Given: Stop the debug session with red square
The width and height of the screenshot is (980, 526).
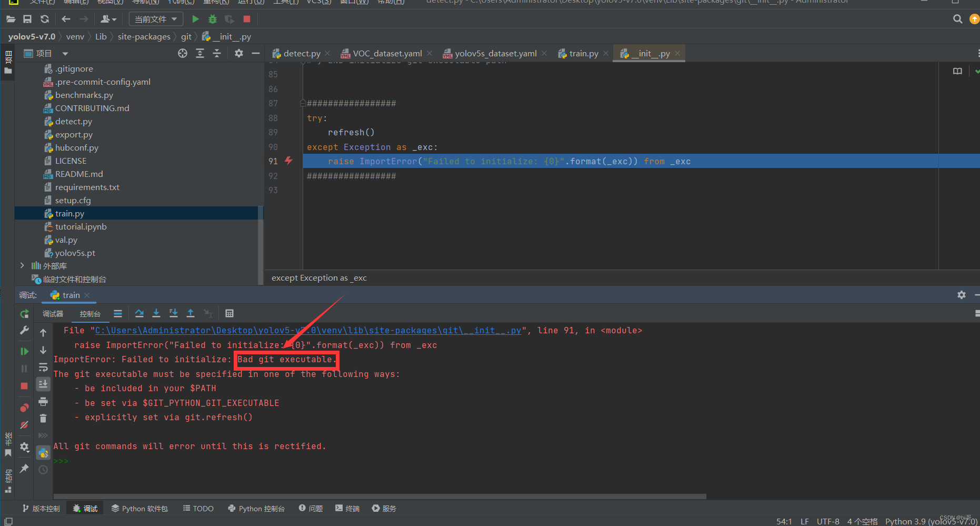Looking at the screenshot, I should pos(24,386).
